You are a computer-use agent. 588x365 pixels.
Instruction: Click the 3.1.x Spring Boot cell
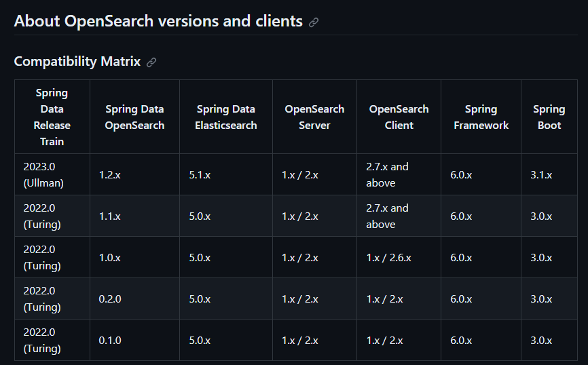point(549,174)
